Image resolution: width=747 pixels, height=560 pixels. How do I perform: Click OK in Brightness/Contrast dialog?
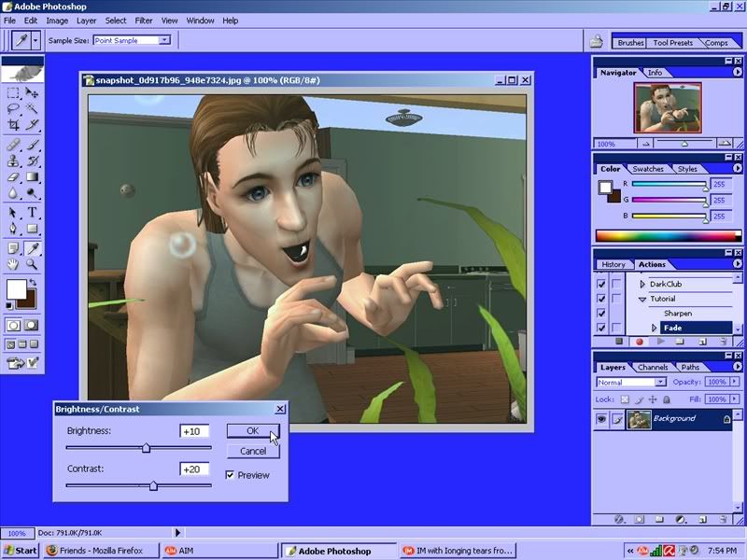pos(253,430)
